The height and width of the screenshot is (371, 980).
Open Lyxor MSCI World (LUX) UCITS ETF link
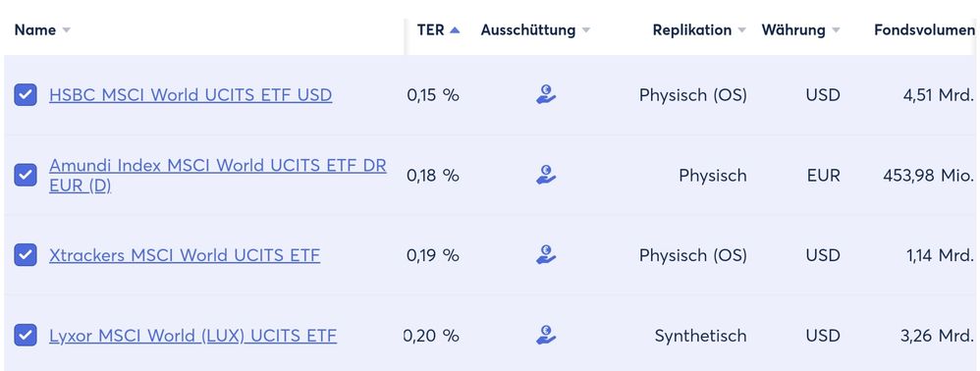[x=192, y=336]
